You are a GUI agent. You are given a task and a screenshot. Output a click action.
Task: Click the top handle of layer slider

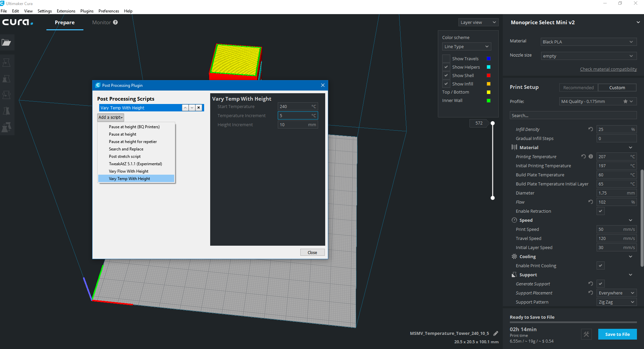coord(493,123)
